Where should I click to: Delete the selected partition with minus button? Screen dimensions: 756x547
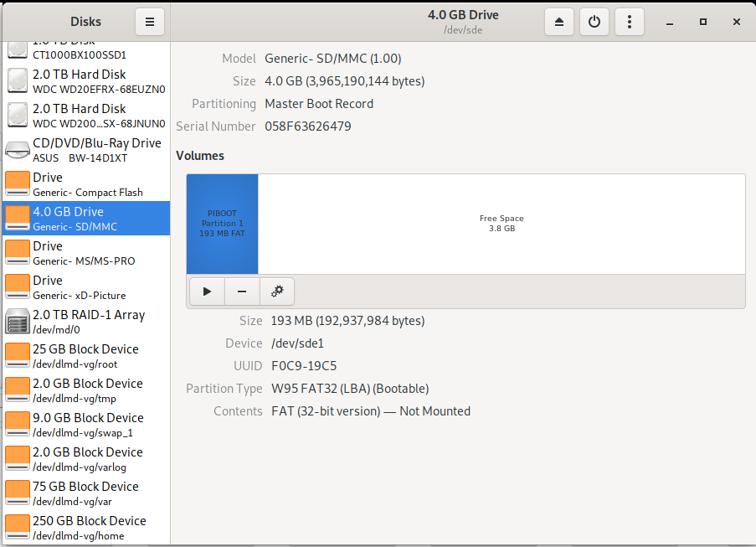click(242, 292)
